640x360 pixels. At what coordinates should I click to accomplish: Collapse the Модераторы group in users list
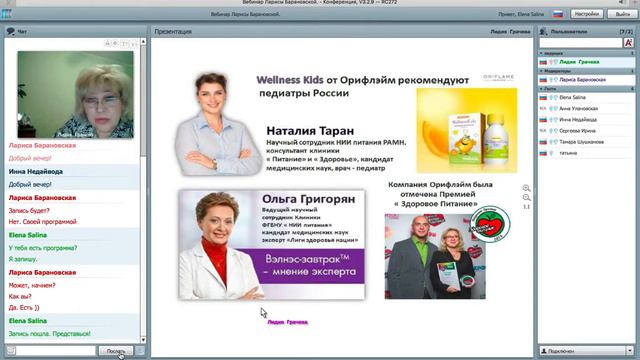coord(541,71)
